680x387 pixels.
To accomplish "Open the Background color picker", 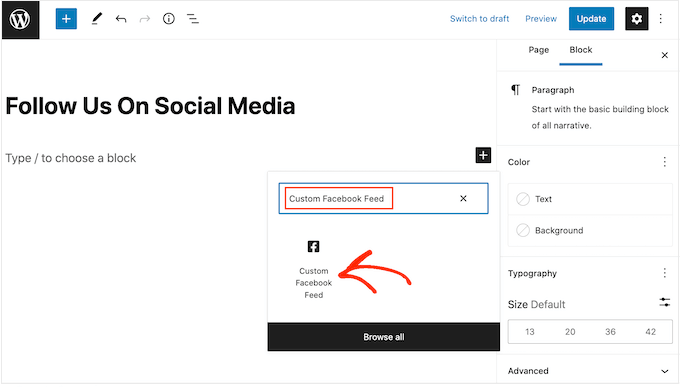I will point(590,230).
